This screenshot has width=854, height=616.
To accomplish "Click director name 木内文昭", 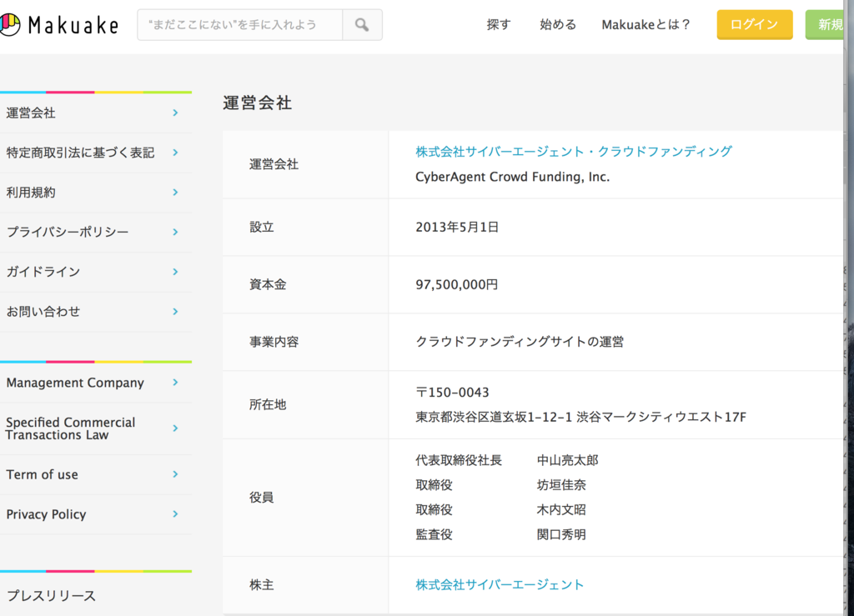I will click(561, 510).
